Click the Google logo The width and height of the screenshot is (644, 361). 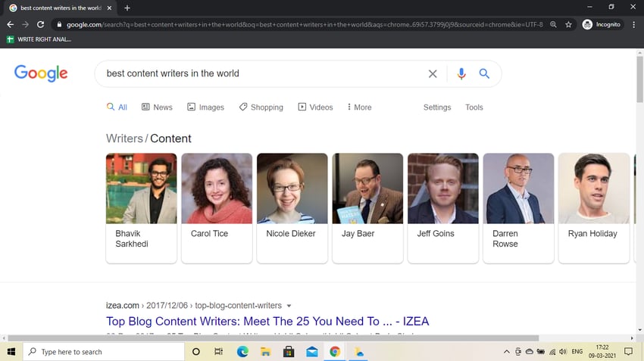tap(41, 73)
